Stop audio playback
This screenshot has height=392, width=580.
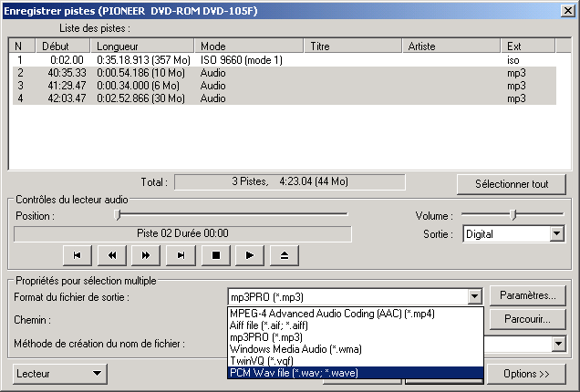pos(216,255)
